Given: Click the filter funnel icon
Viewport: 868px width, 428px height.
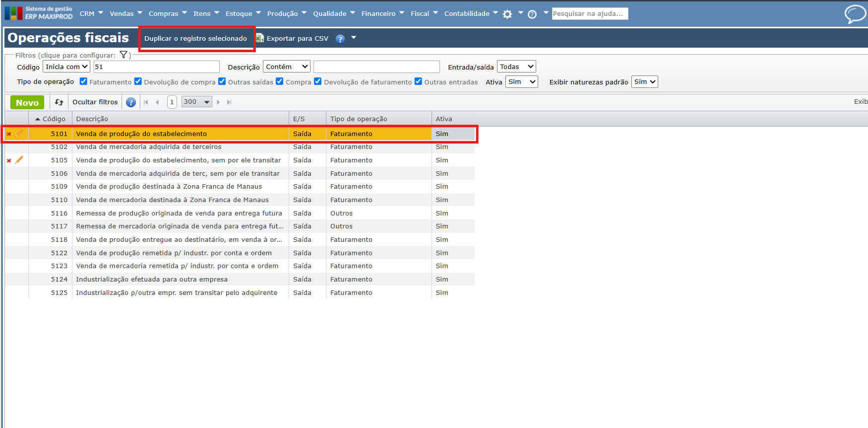Looking at the screenshot, I should click(124, 55).
